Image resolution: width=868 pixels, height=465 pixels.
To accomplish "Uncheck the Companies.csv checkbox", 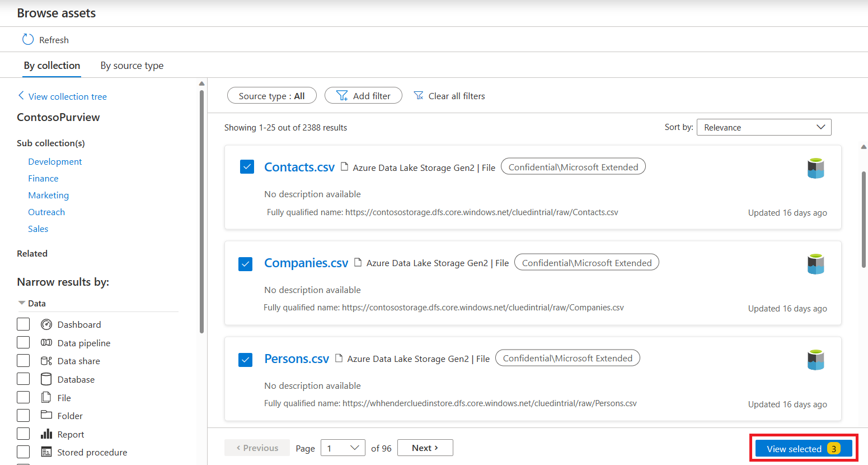I will 245,263.
